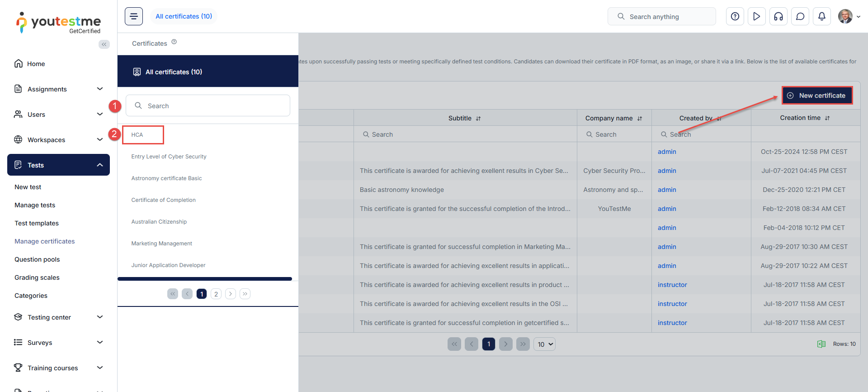Click info icon next to Certificates title
Viewport: 868px width, 392px height.
174,42
